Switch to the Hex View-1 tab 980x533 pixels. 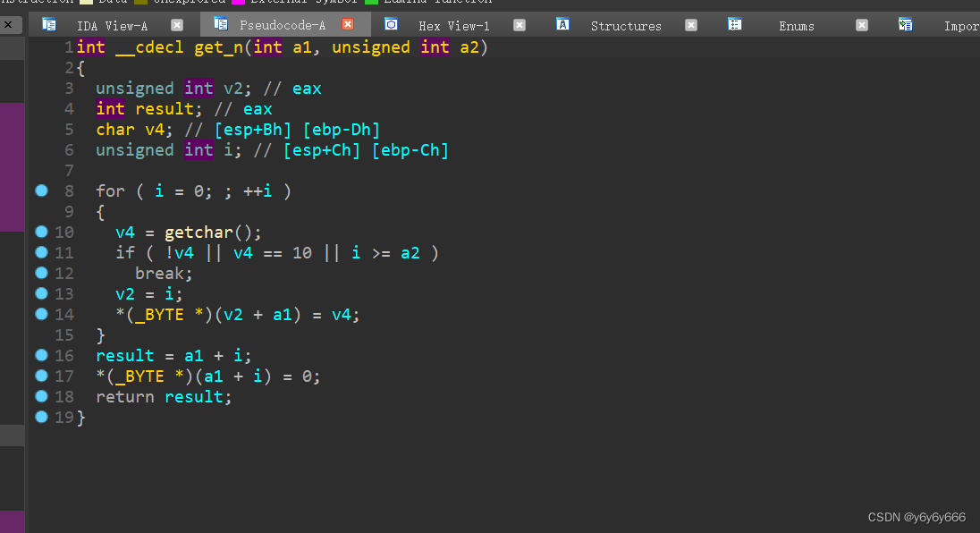point(454,25)
